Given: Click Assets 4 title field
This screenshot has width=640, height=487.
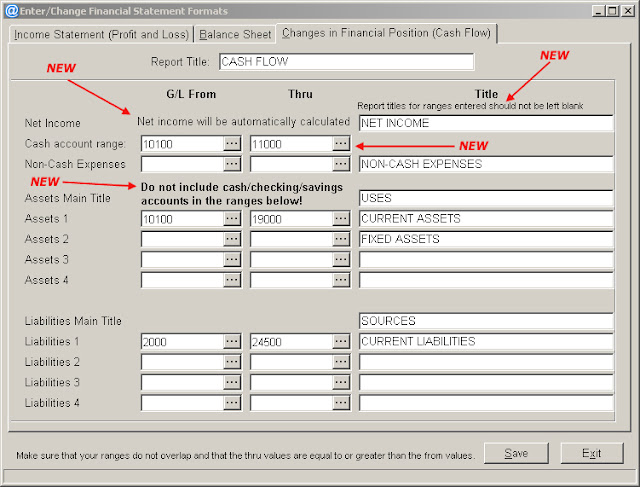Looking at the screenshot, I should [x=486, y=280].
